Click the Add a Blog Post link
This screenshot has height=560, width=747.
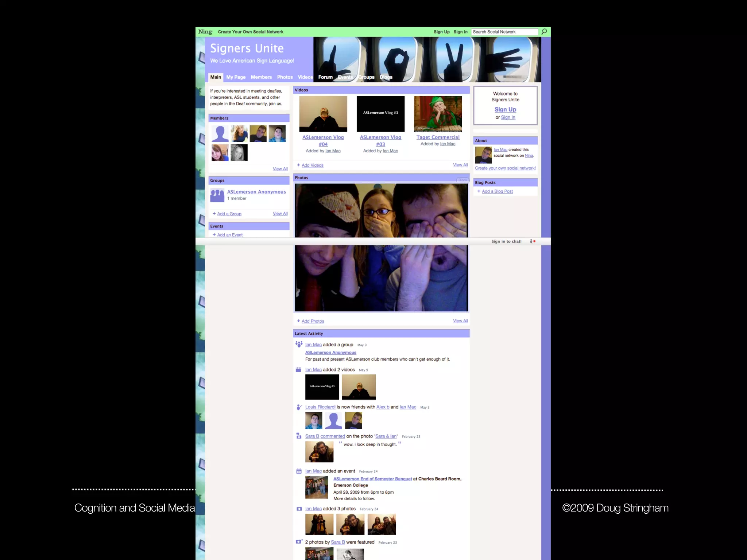(x=498, y=191)
